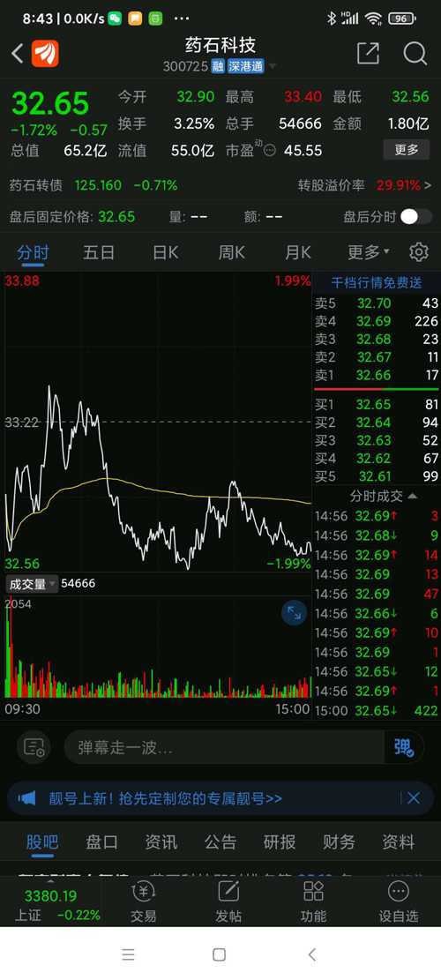Collapse the 分时成交 panel arrow
Viewport: 441px width, 980px height.
[x=413, y=497]
